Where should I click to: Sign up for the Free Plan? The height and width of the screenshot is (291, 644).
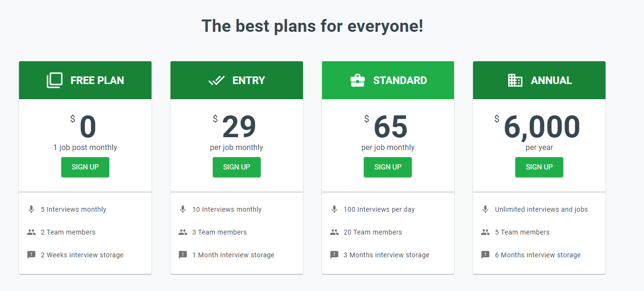[85, 167]
